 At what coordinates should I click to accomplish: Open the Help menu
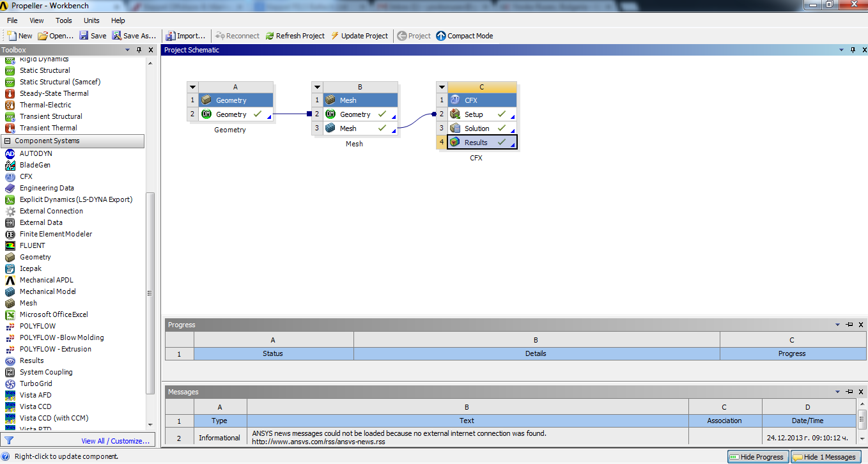(x=118, y=20)
